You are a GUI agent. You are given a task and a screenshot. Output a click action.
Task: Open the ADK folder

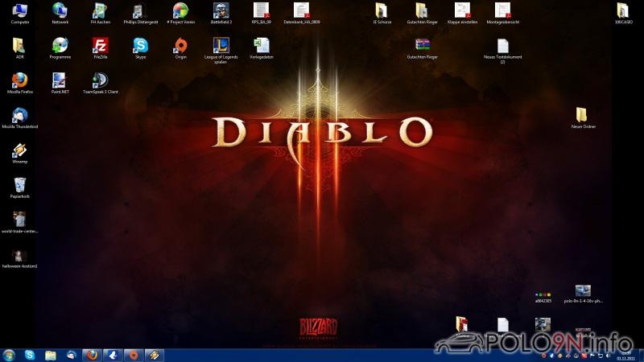19,48
